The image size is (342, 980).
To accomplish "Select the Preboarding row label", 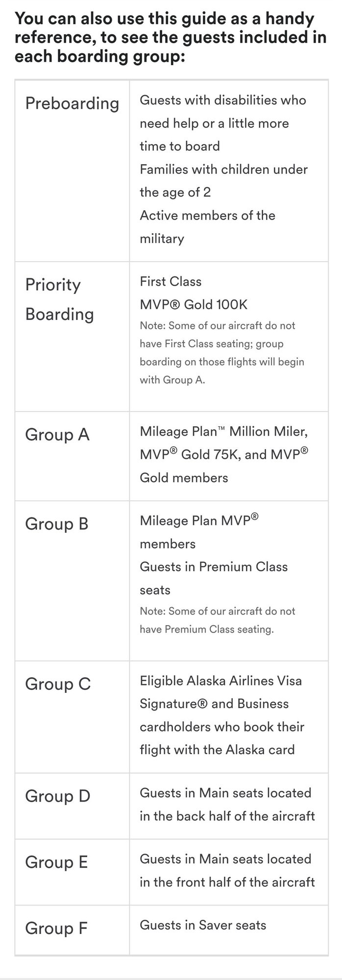I will [72, 103].
